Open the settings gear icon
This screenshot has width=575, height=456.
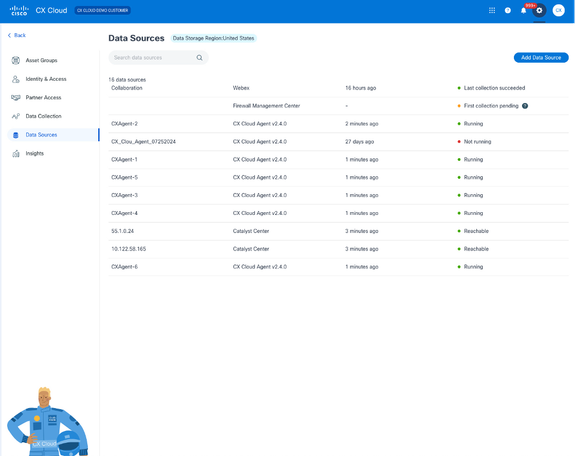click(x=539, y=10)
